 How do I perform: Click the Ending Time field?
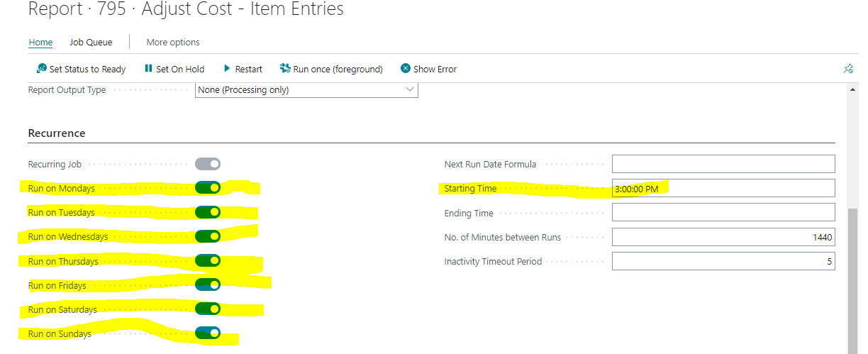click(723, 212)
